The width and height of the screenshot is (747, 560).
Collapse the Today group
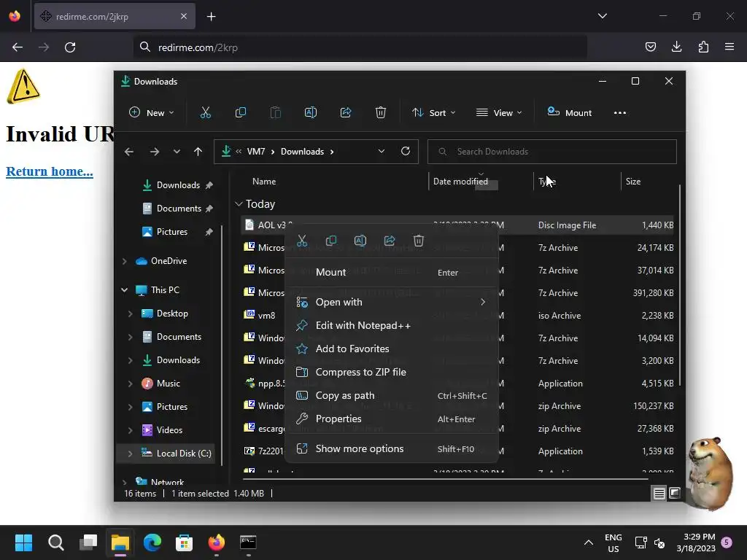(x=239, y=204)
